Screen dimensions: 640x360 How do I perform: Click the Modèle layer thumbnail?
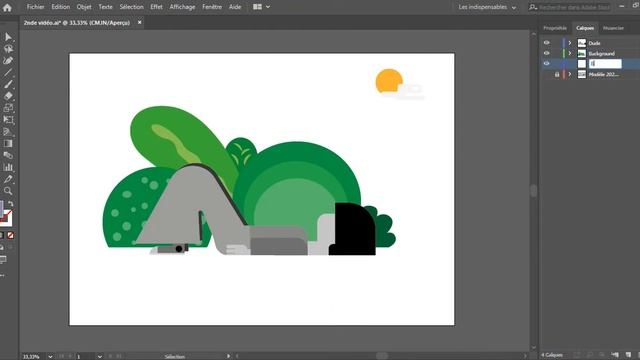click(x=582, y=74)
